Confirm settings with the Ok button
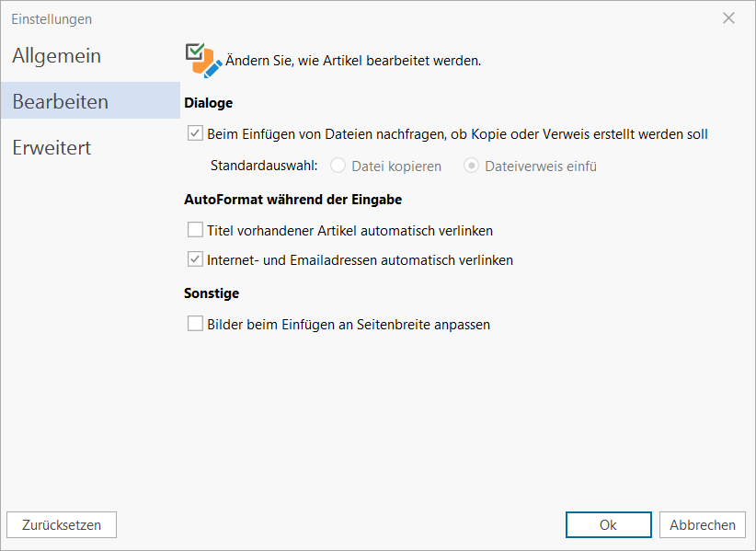This screenshot has width=756, height=551. pos(608,525)
